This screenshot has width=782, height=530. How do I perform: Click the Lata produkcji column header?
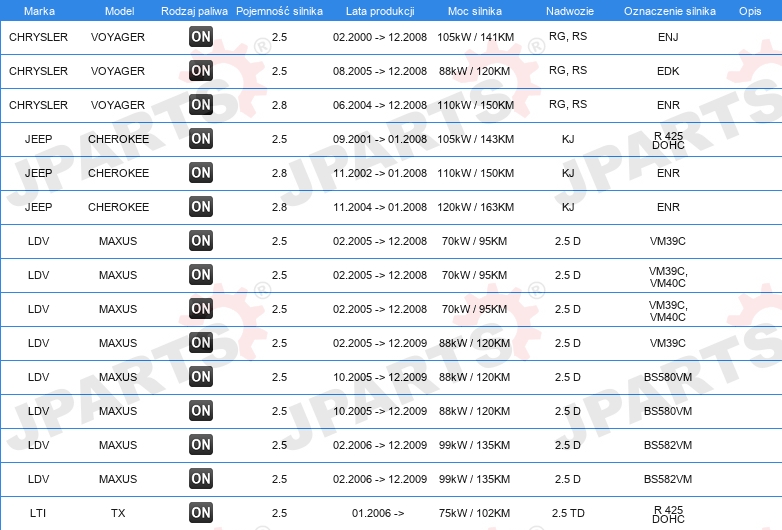pyautogui.click(x=380, y=11)
